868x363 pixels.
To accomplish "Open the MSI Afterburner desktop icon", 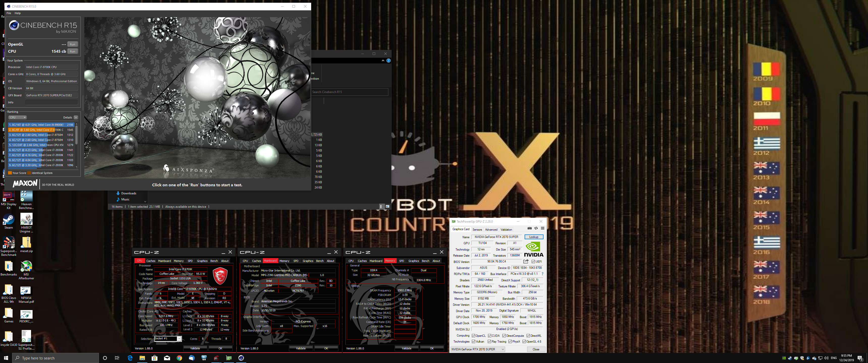I will click(x=26, y=270).
